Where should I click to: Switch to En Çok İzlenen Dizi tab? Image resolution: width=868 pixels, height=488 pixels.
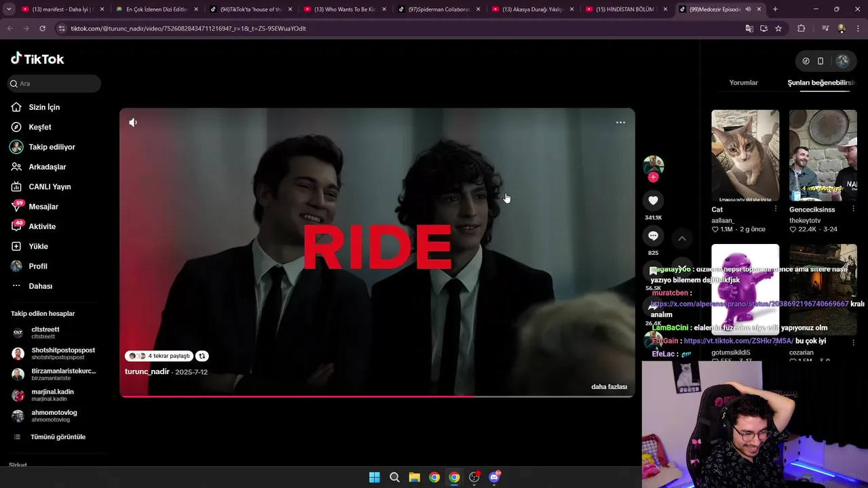157,9
